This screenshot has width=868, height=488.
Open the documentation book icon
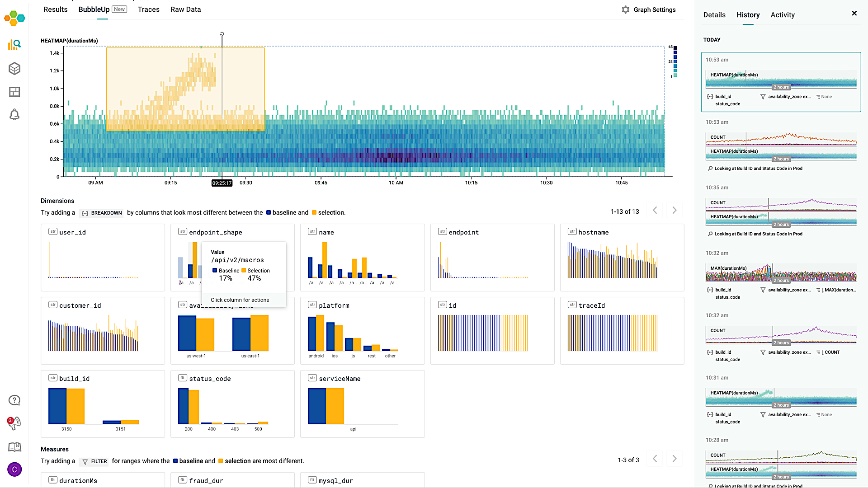[x=14, y=447]
